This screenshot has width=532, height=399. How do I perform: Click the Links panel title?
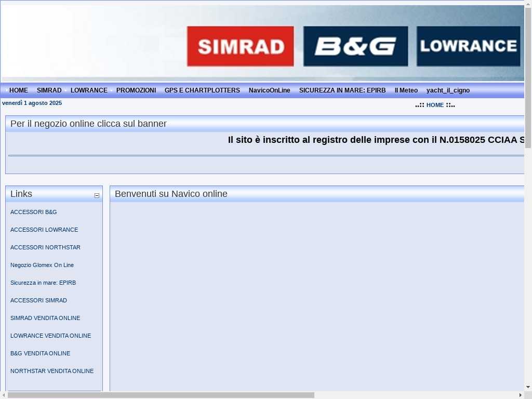click(x=21, y=194)
